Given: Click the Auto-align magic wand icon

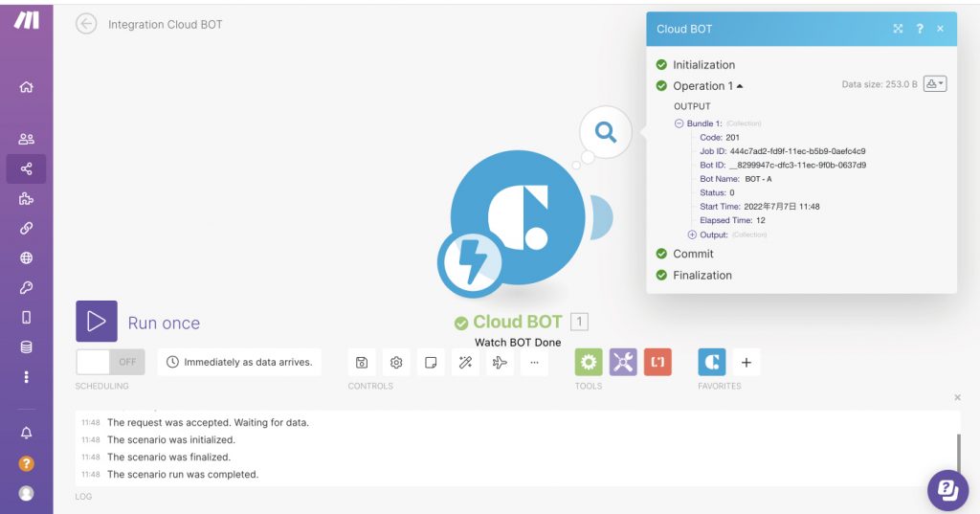Looking at the screenshot, I should pyautogui.click(x=465, y=363).
